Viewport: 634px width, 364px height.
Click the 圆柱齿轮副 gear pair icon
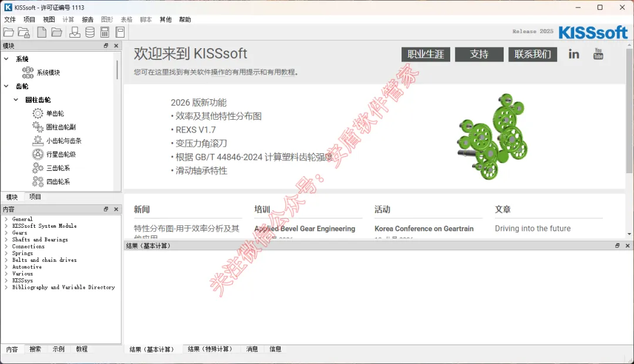pyautogui.click(x=38, y=127)
